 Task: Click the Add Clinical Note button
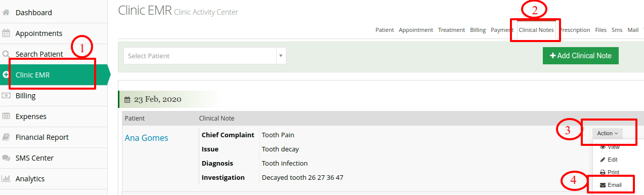pos(581,56)
